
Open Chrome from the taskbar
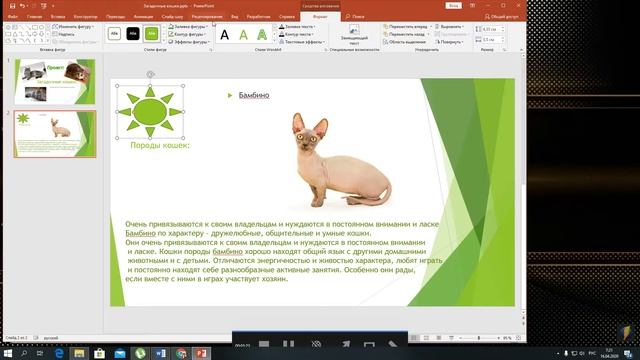(181, 353)
